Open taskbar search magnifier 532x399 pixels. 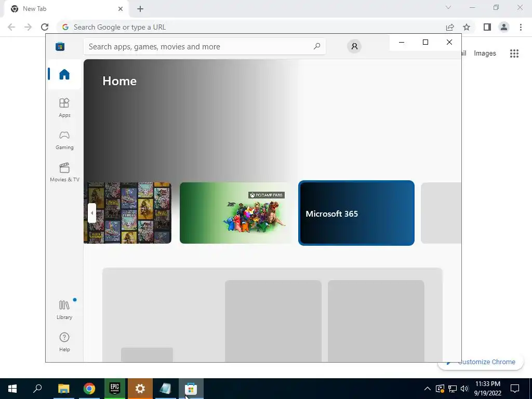pos(37,389)
